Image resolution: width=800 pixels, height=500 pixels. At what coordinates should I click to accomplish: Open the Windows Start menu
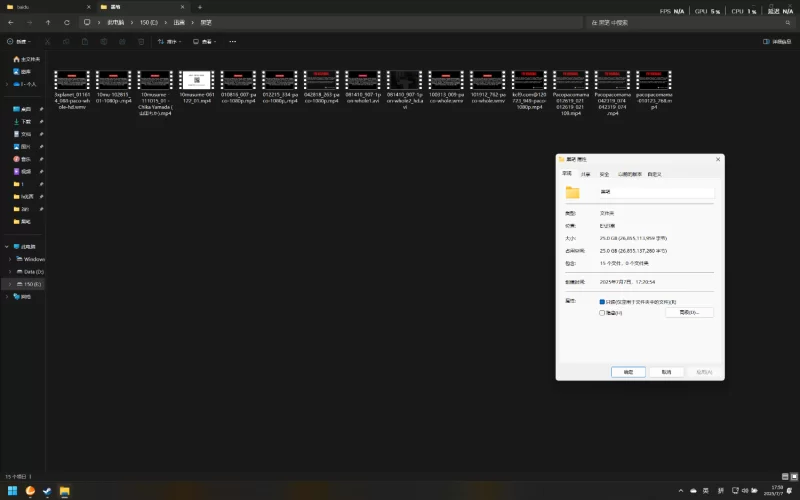(x=12, y=491)
